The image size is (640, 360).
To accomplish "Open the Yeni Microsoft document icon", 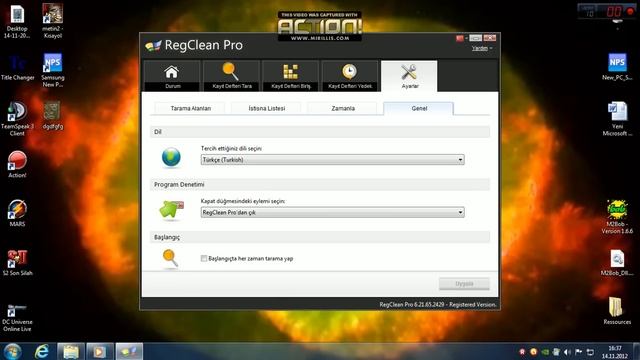I will (x=617, y=119).
